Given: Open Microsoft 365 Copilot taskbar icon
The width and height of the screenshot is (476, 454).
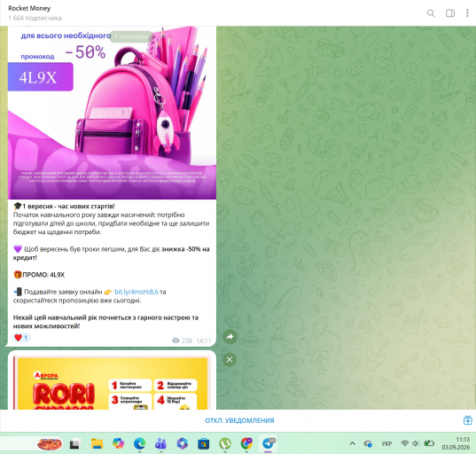Looking at the screenshot, I should click(x=182, y=443).
